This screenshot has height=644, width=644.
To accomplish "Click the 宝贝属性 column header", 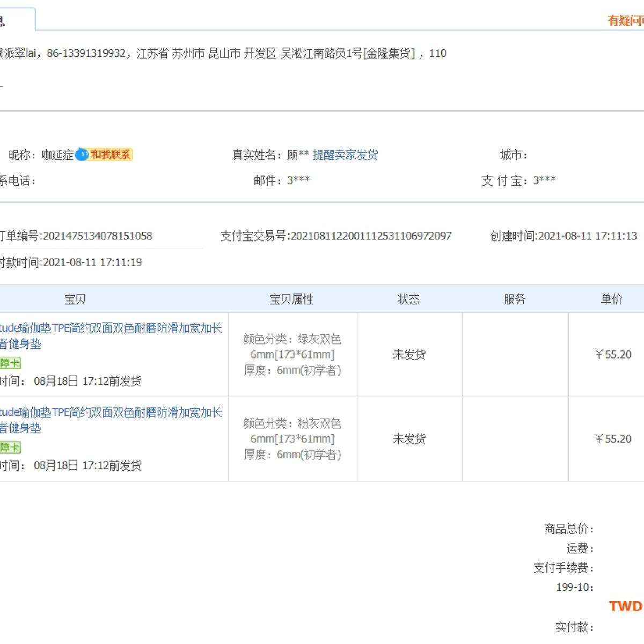I will pyautogui.click(x=291, y=299).
